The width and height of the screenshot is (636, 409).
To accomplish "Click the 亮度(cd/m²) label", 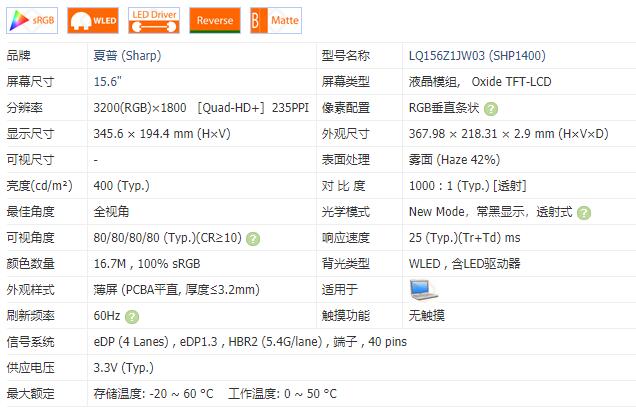I will coord(39,185).
